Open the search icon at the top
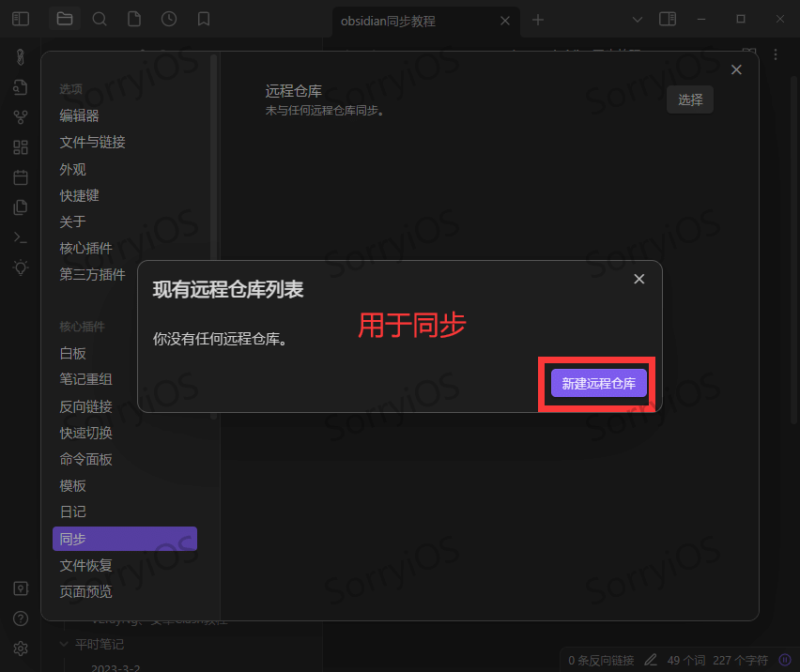 pyautogui.click(x=100, y=19)
